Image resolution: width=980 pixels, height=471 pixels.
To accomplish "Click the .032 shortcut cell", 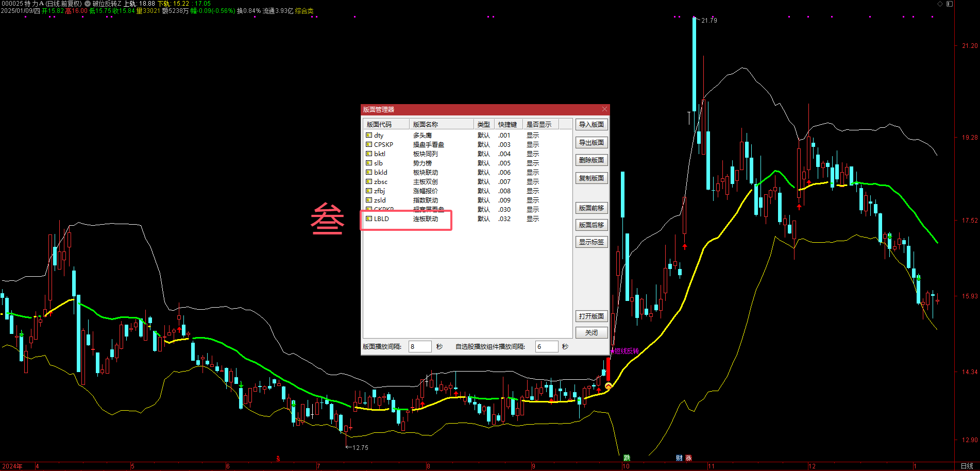I will (x=504, y=219).
